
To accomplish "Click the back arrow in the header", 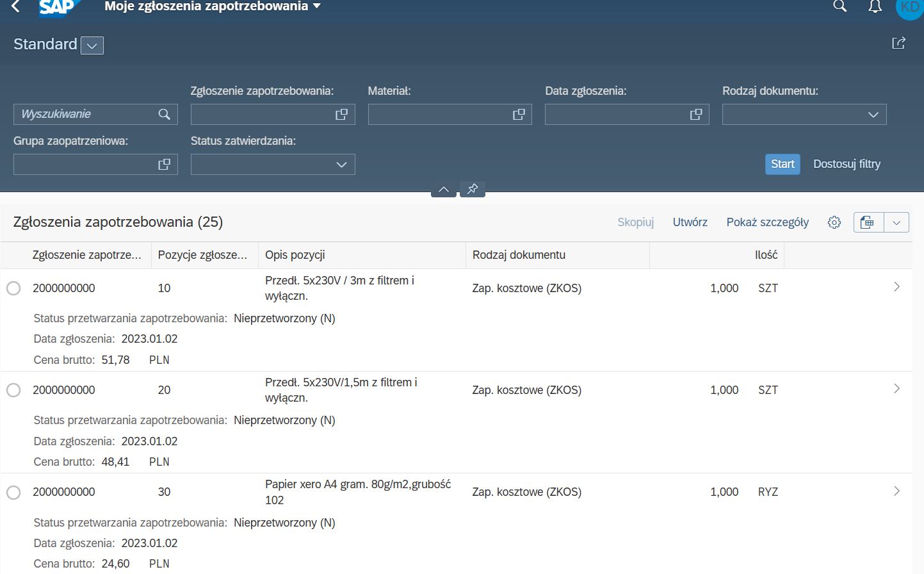I will coord(16,7).
